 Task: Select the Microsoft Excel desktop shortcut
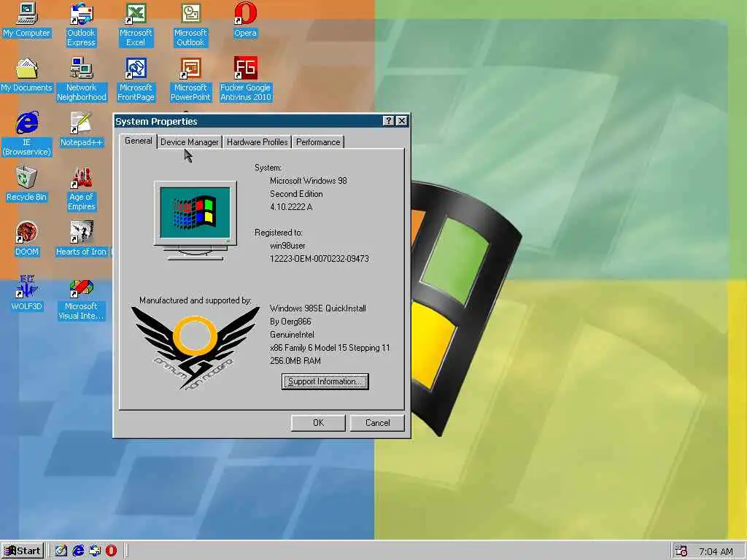point(136,25)
